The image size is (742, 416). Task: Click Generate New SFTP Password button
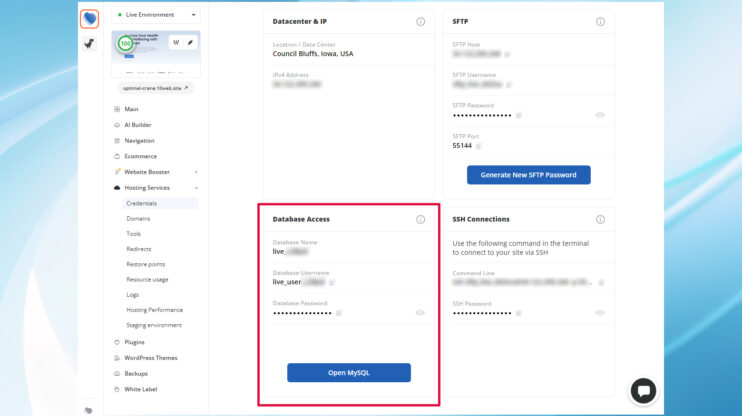pos(529,175)
